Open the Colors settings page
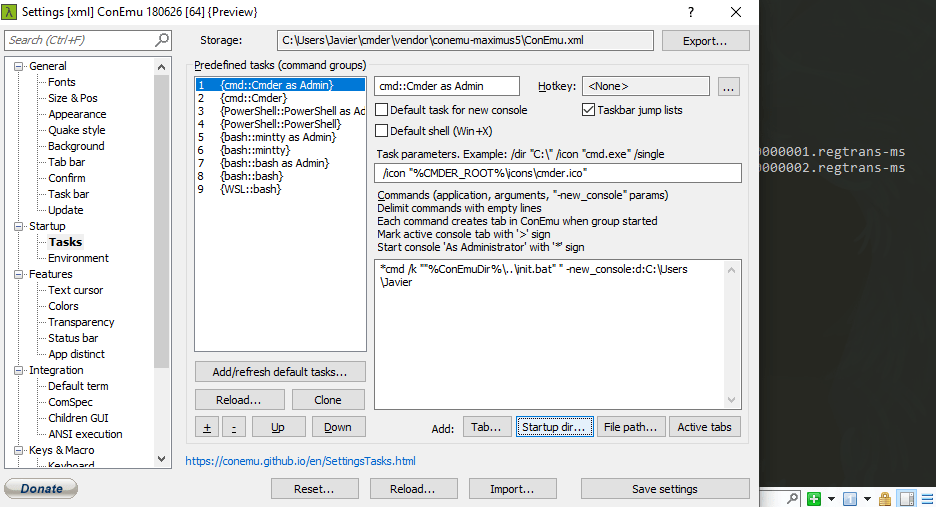The width and height of the screenshot is (936, 507). [x=63, y=306]
